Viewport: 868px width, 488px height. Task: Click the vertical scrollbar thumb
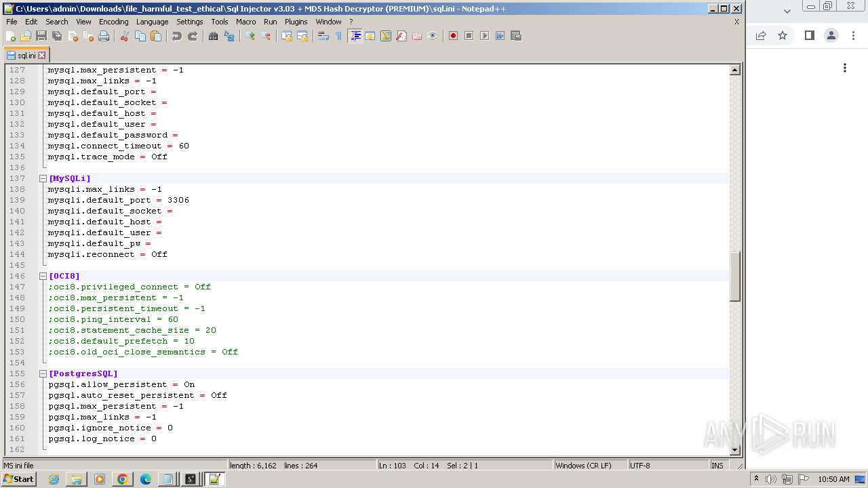[x=734, y=277]
